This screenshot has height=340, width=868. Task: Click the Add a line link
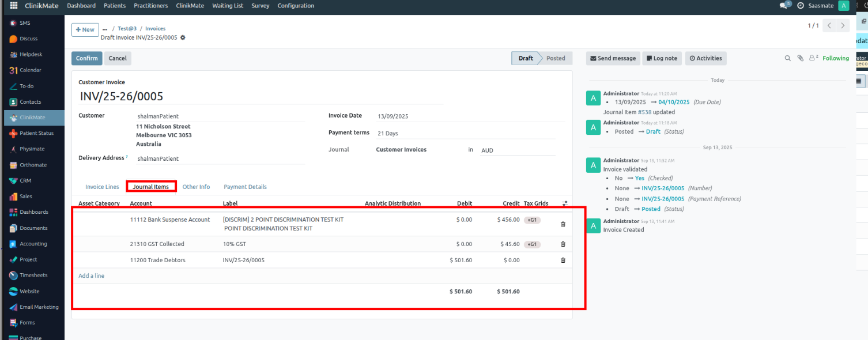coord(92,276)
